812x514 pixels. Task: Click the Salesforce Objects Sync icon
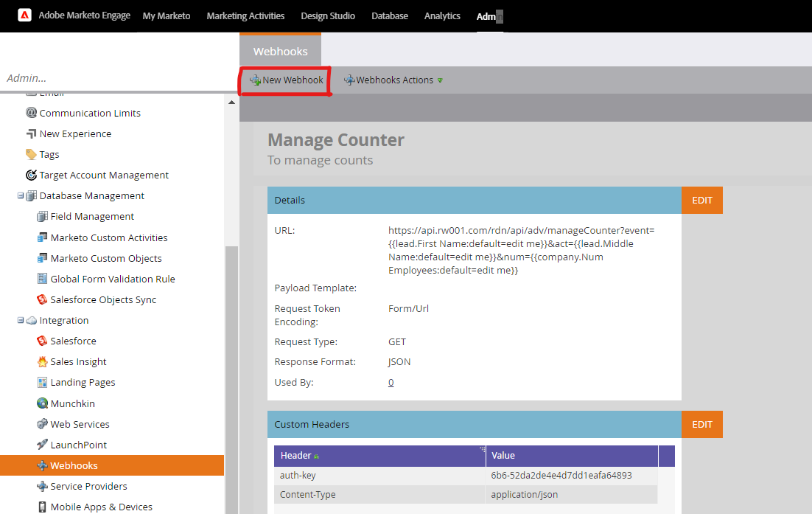tap(42, 299)
